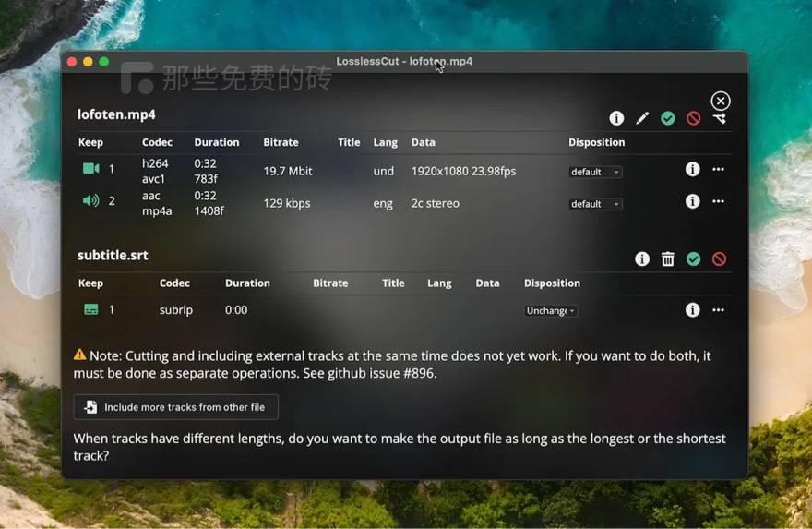Show track info for aac audio track
This screenshot has height=529, width=812.
pyautogui.click(x=692, y=201)
